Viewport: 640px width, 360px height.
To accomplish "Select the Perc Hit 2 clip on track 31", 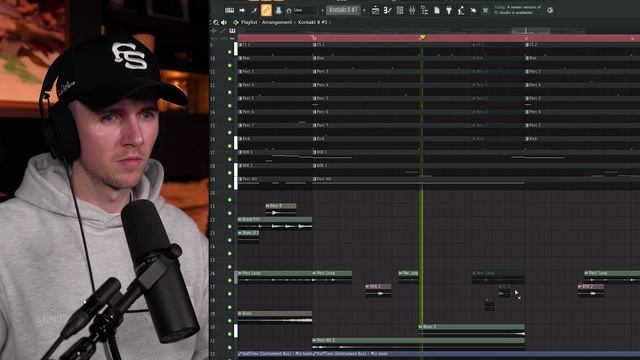I will coord(418,344).
